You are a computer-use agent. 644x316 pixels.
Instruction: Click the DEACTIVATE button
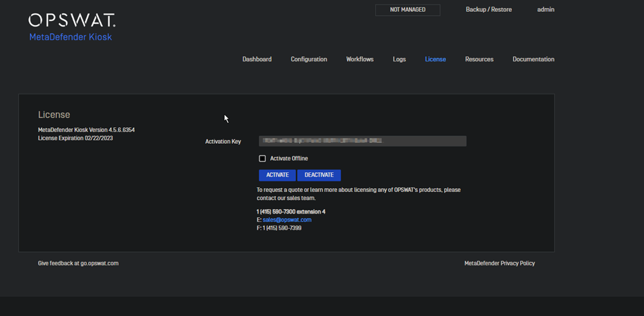(x=319, y=175)
